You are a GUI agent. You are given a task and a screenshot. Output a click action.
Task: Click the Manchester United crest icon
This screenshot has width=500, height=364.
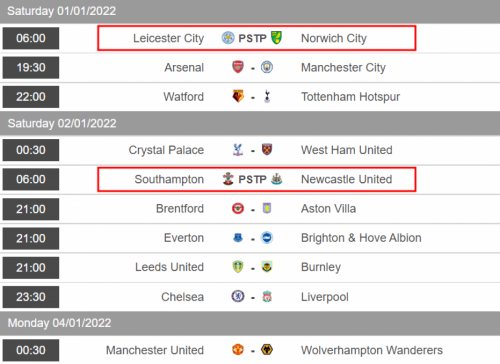[238, 350]
